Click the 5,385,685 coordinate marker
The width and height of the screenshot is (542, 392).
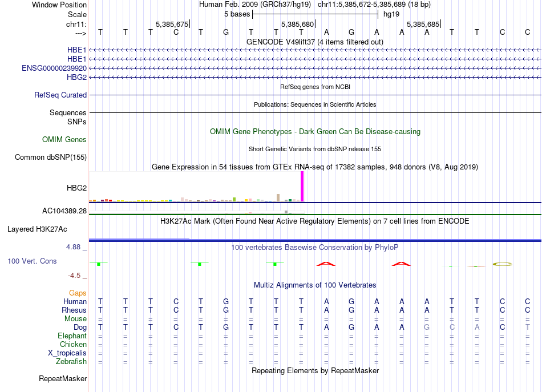[423, 24]
